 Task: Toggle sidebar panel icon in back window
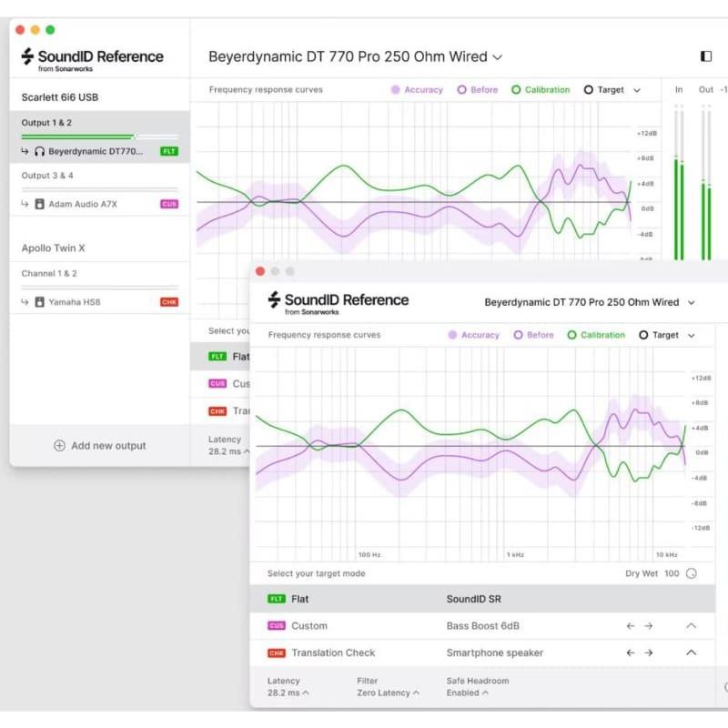pyautogui.click(x=706, y=56)
